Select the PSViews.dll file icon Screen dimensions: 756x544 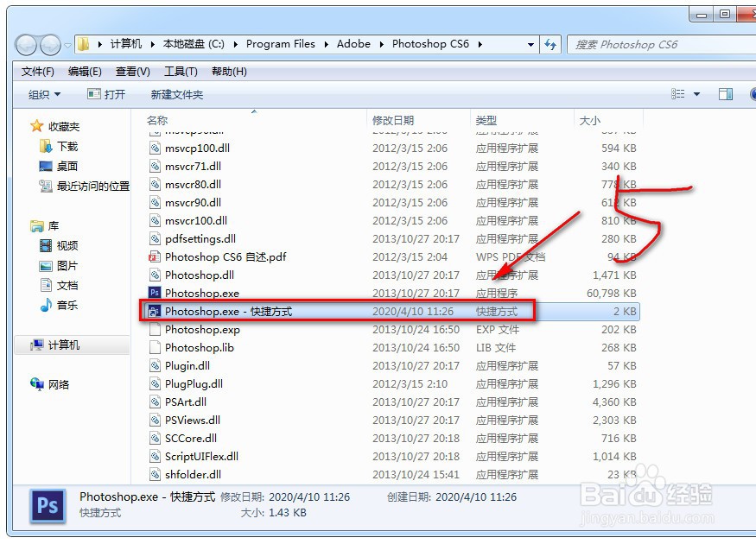[155, 421]
